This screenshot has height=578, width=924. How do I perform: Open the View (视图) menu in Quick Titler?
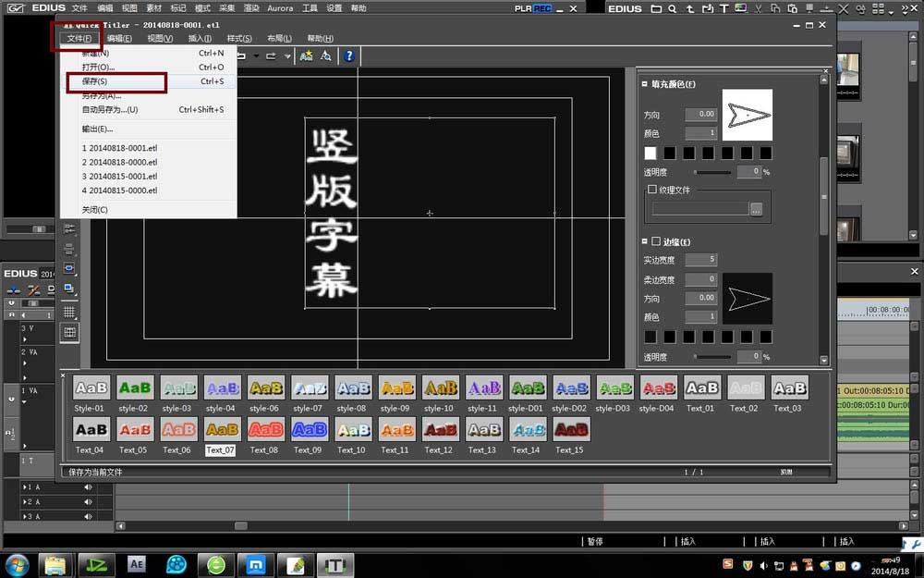coord(160,38)
